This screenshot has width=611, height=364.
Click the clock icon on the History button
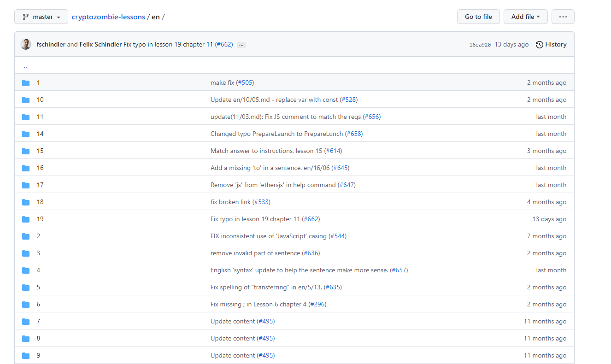(539, 44)
